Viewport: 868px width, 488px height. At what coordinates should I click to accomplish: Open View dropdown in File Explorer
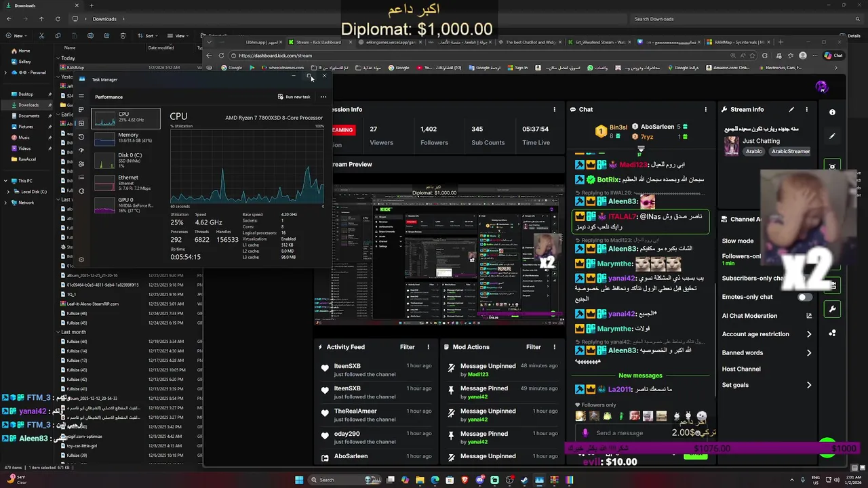point(179,35)
